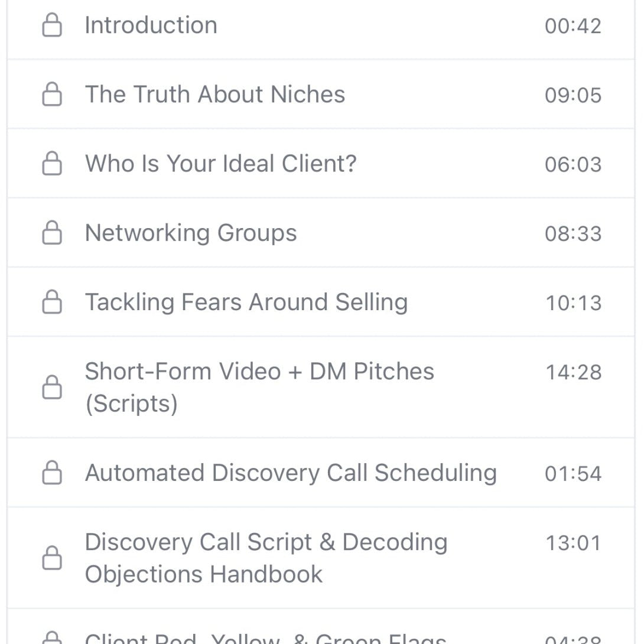
Task: Open The Truth About Niches lesson
Action: click(216, 94)
